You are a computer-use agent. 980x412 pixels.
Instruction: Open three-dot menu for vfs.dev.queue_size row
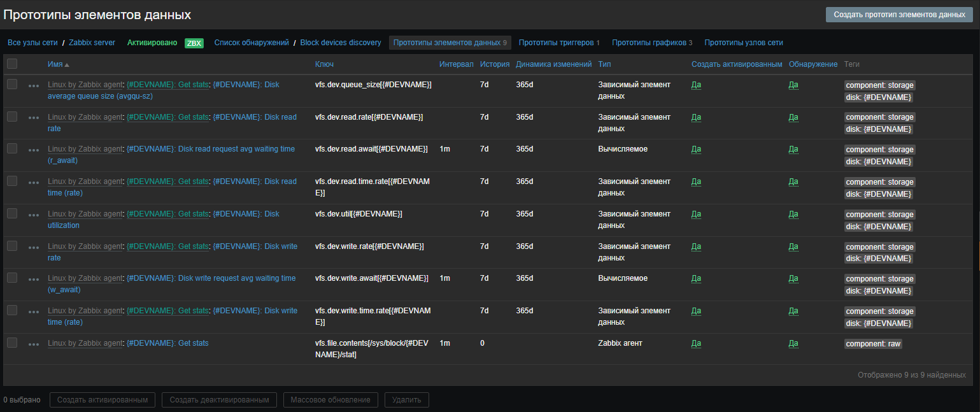(x=34, y=85)
